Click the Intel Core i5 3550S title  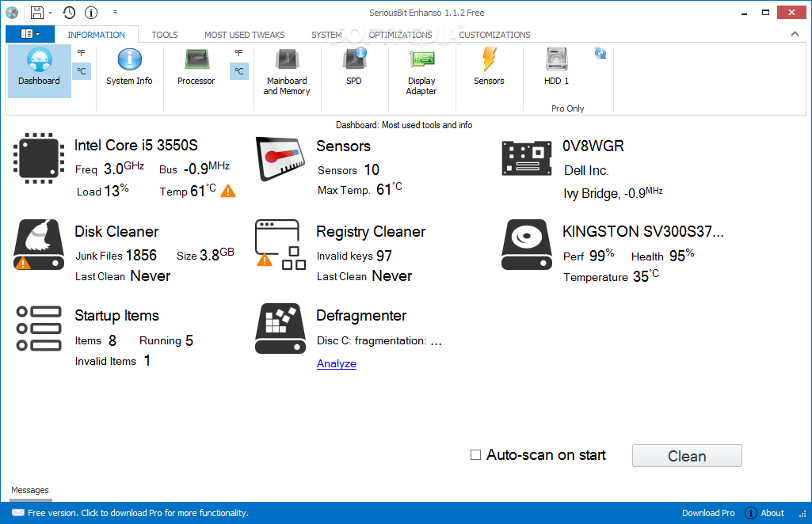[x=136, y=145]
